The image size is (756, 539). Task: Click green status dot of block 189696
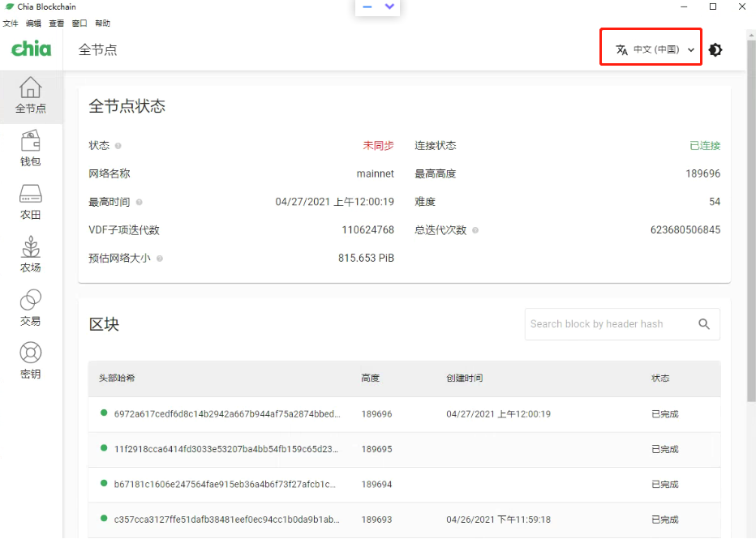(x=104, y=413)
